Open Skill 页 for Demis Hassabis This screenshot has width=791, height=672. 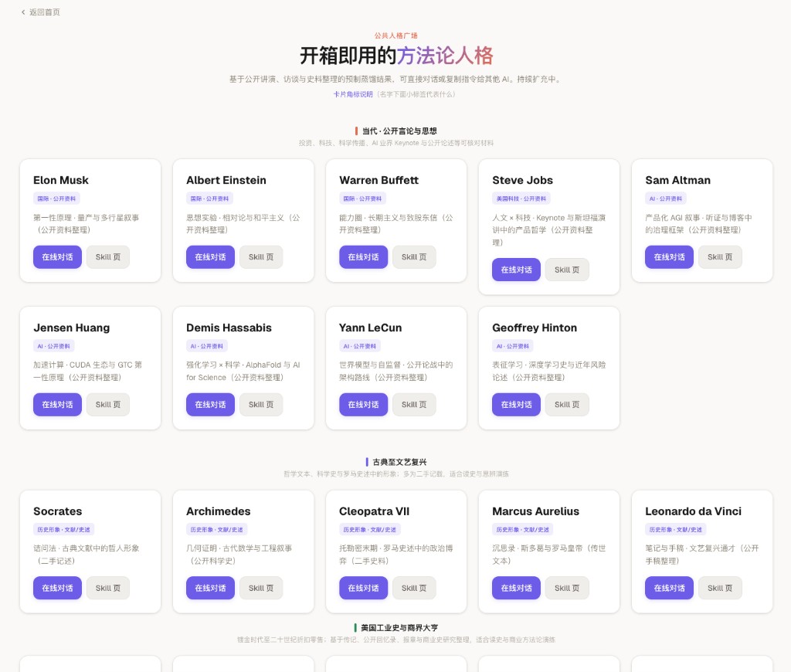click(x=261, y=405)
